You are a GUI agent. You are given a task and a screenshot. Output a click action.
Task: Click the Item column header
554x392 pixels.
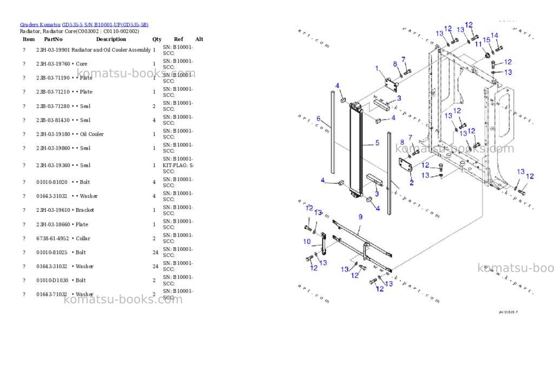click(x=29, y=39)
